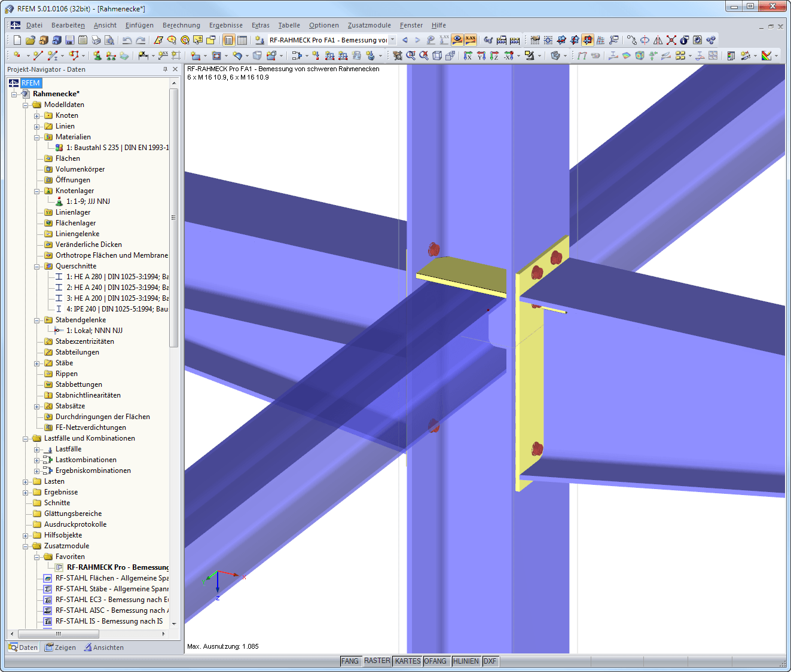The image size is (791, 672).
Task: Open the RFEM Print Preview icon
Action: click(109, 39)
